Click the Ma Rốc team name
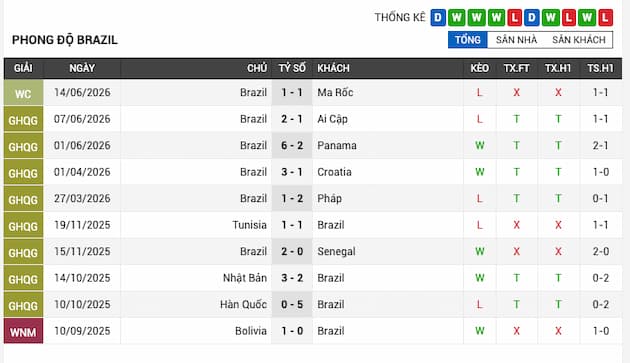 (x=335, y=92)
